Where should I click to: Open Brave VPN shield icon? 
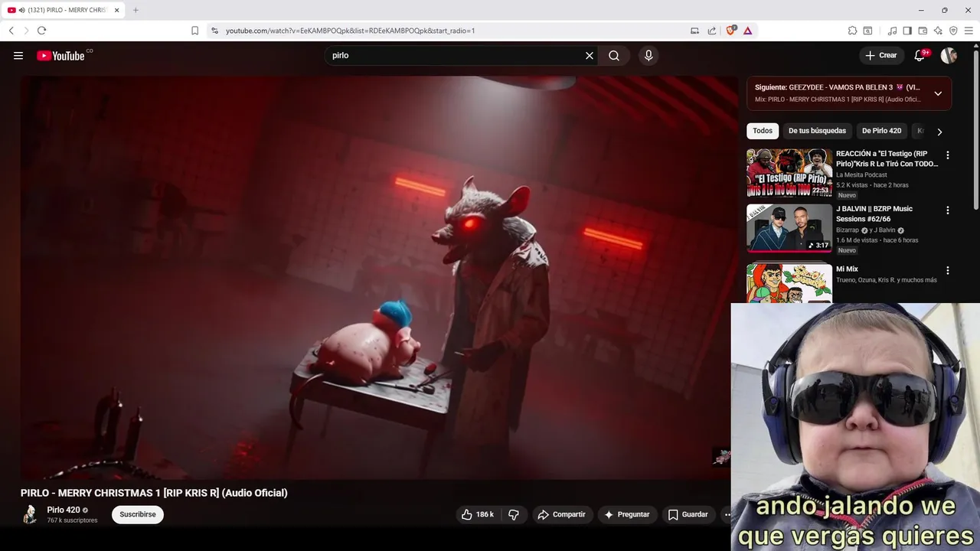pyautogui.click(x=953, y=31)
